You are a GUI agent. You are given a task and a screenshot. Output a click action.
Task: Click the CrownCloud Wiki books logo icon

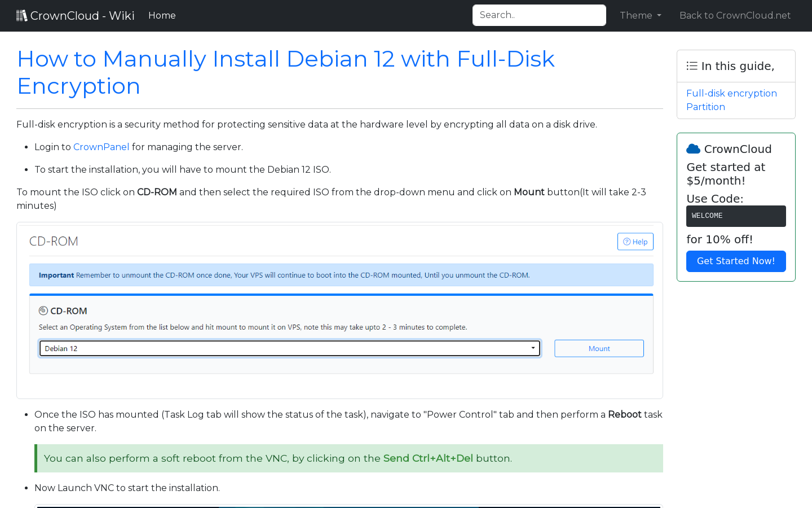[x=21, y=15]
